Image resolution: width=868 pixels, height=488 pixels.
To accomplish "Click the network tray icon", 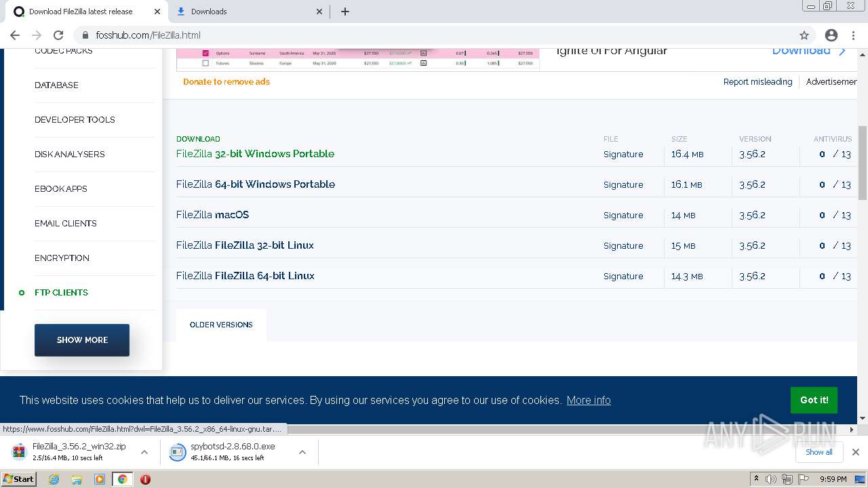I will [x=787, y=479].
